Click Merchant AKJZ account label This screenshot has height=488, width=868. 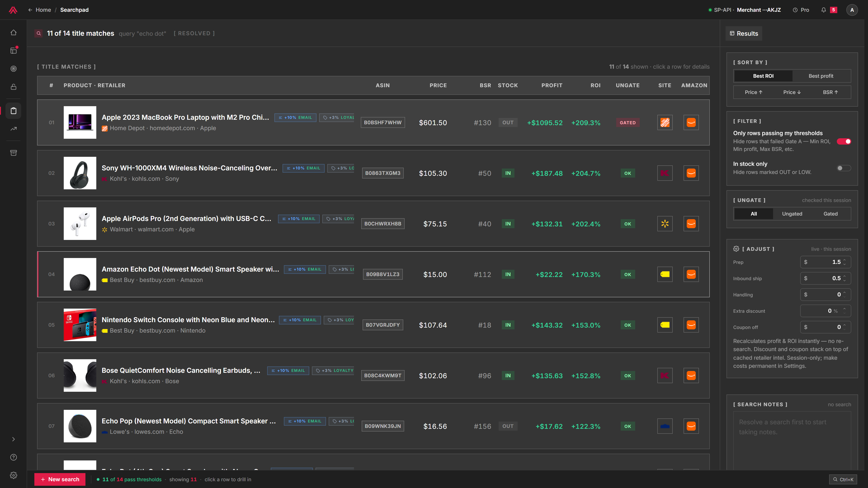759,10
